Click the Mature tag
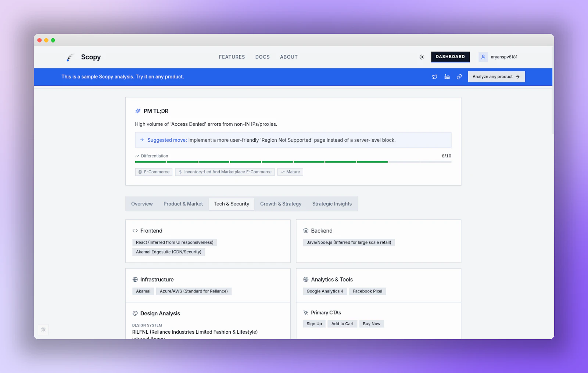Image resolution: width=588 pixels, height=373 pixels. pyautogui.click(x=290, y=172)
